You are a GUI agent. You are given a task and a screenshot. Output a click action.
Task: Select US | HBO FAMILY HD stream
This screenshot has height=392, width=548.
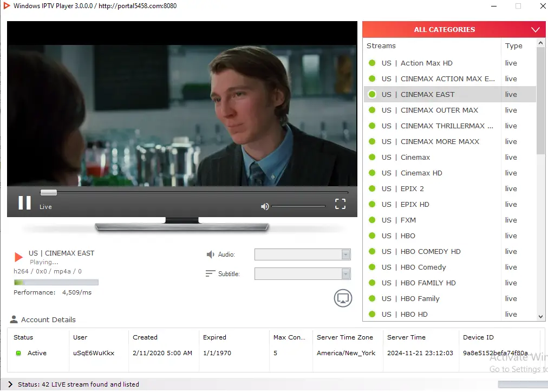(449, 283)
